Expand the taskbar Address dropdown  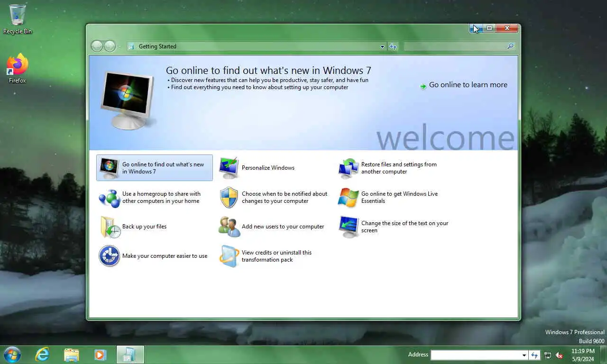click(x=524, y=355)
